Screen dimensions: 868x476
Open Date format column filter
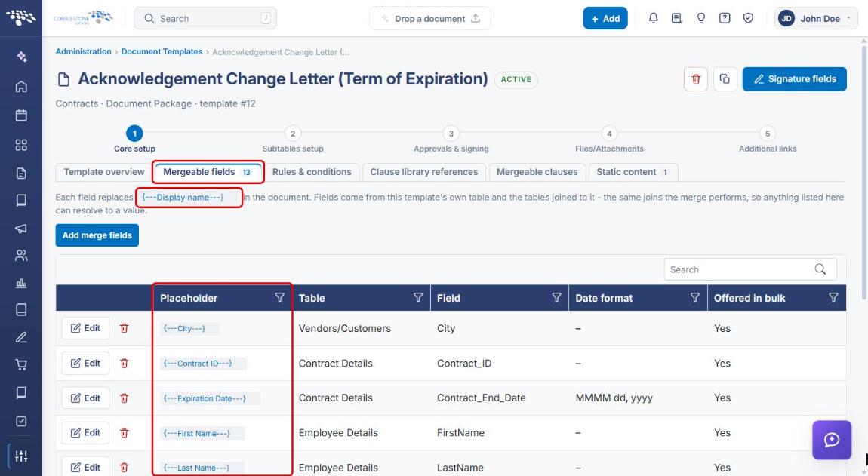point(694,298)
